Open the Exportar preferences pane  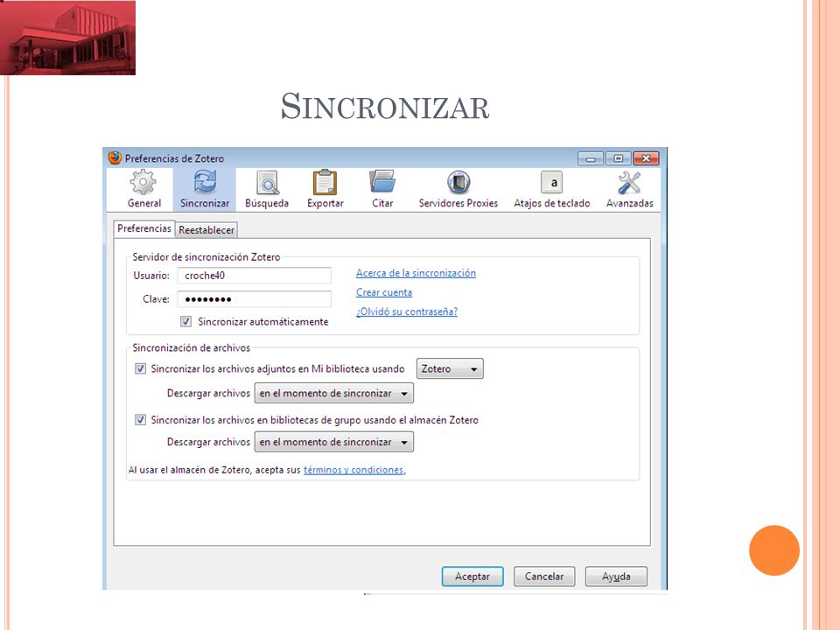tap(325, 189)
